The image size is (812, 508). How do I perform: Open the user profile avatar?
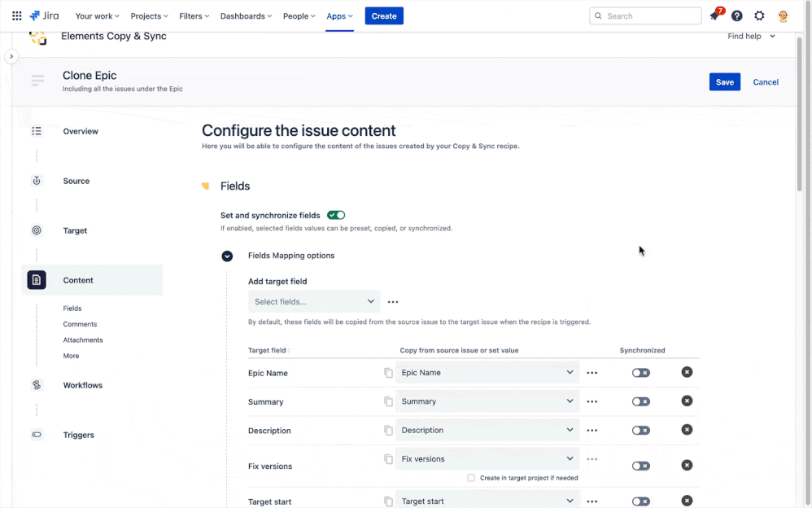pos(783,16)
